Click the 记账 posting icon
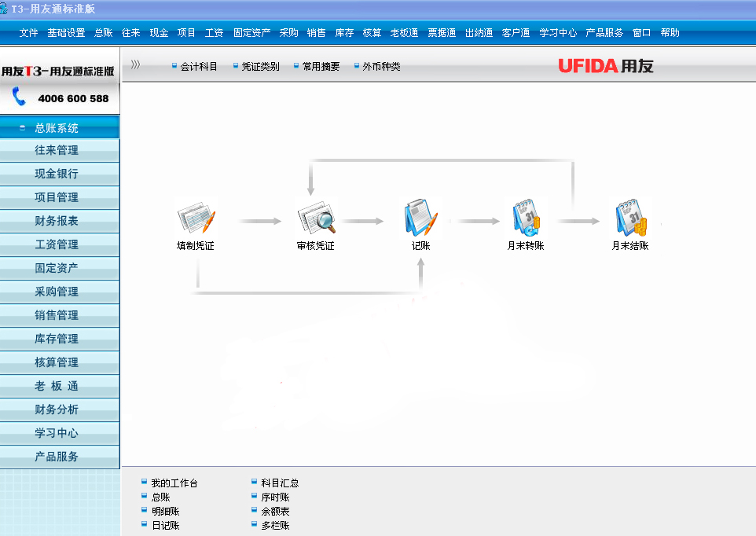 pos(421,218)
